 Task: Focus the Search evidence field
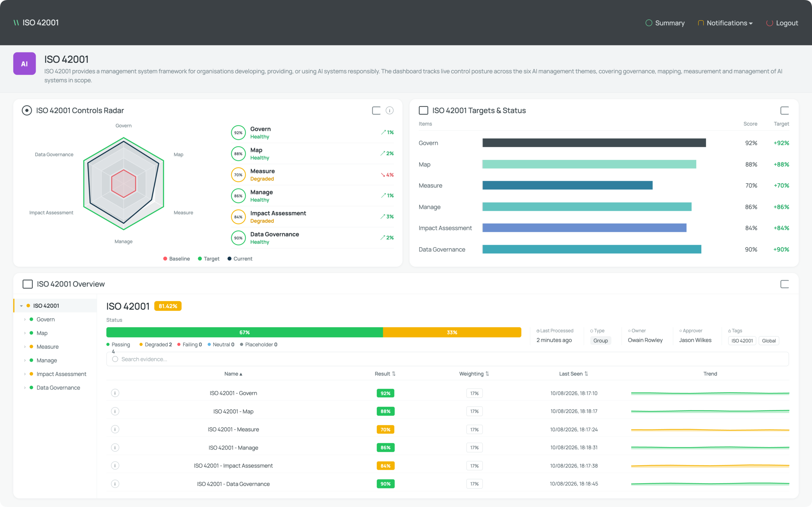click(x=448, y=359)
